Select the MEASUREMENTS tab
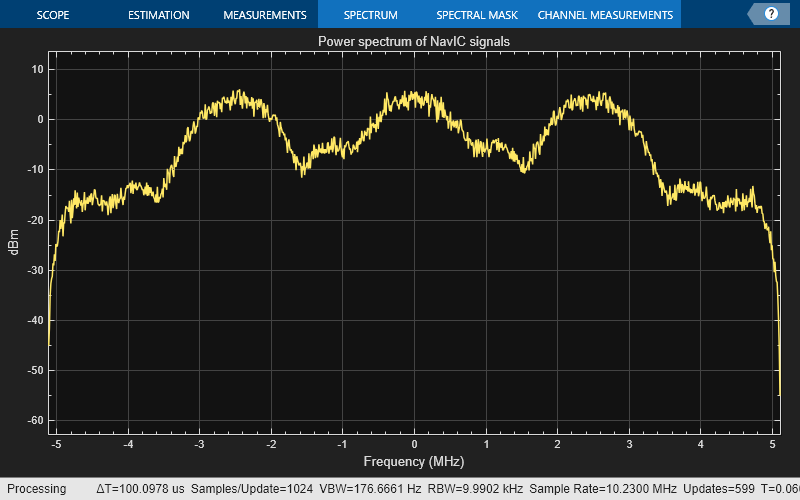This screenshot has height=500, width=800. tap(264, 15)
